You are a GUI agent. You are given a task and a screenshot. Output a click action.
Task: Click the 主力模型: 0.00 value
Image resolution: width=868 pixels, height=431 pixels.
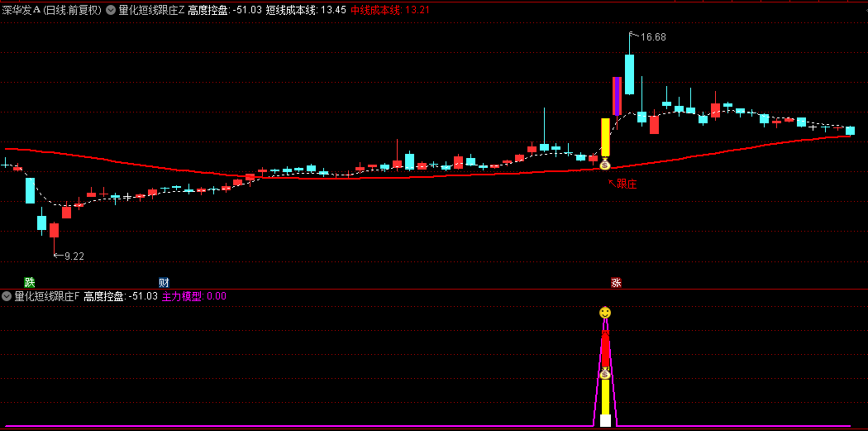[x=193, y=296]
